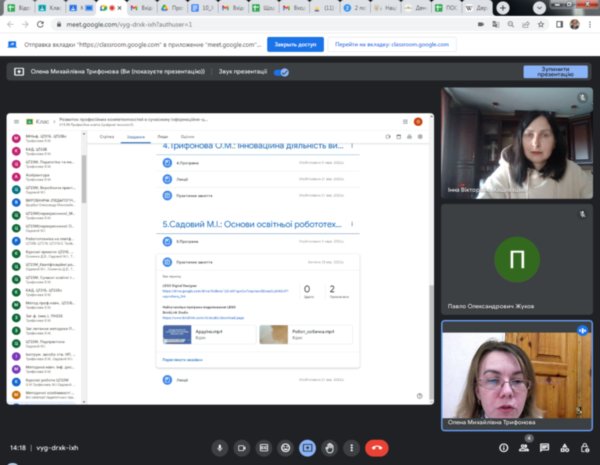Raise your hand in the meeting
Viewport: 600px width, 465px height.
tap(330, 448)
